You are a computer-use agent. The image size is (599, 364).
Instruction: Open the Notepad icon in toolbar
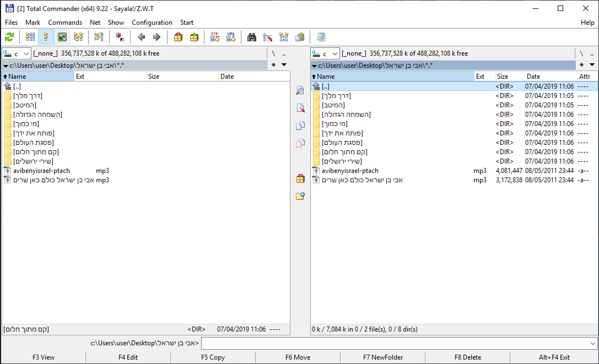click(321, 37)
